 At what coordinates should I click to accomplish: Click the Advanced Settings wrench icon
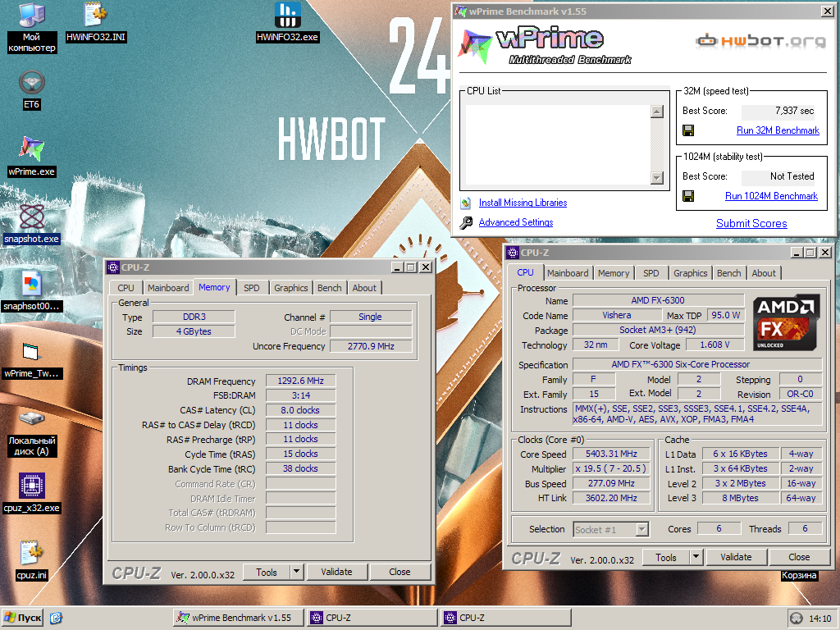tap(466, 222)
